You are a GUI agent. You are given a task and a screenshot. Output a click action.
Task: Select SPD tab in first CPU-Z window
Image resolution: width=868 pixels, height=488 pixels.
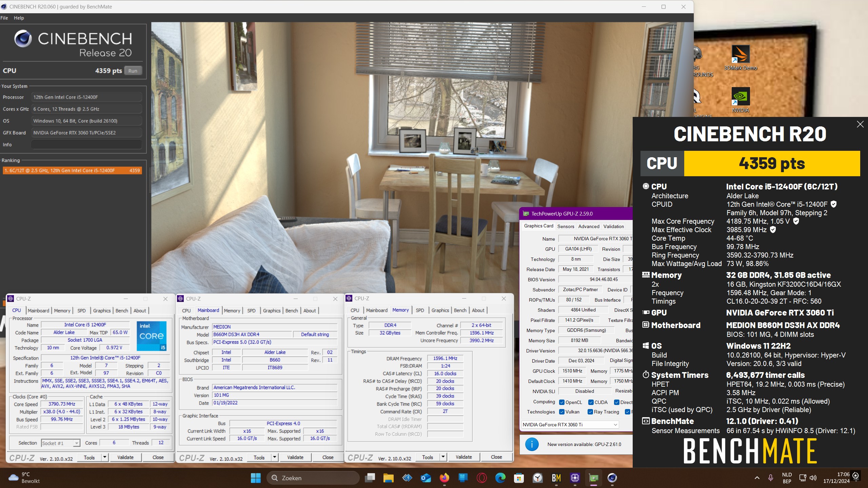pyautogui.click(x=81, y=310)
